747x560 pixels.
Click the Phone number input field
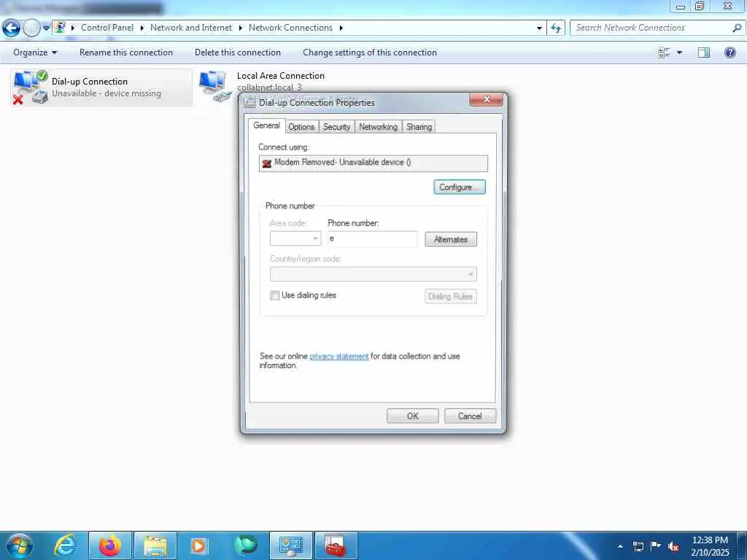click(x=373, y=239)
